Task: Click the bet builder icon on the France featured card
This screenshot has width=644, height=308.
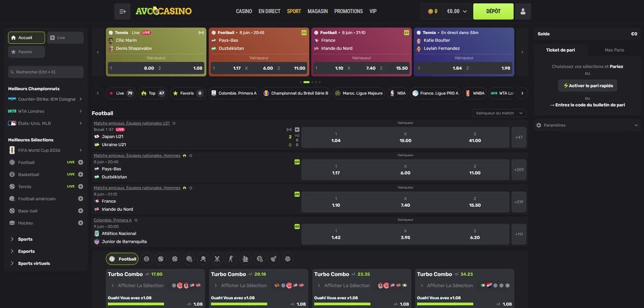Action: click(x=406, y=33)
